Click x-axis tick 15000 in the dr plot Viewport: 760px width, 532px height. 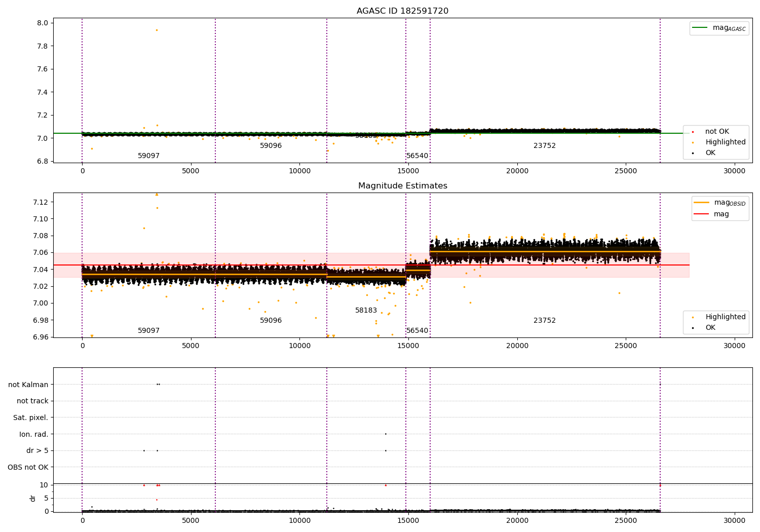408,521
